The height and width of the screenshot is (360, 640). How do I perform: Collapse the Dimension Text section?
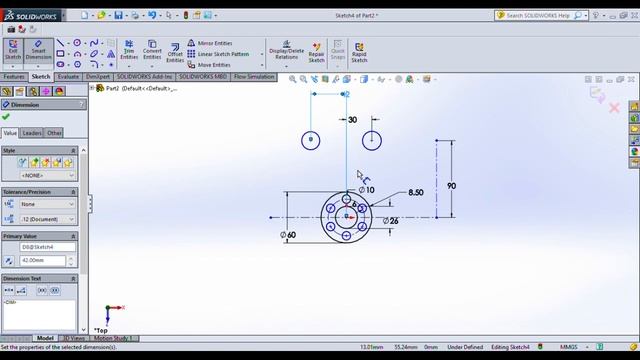coord(73,279)
